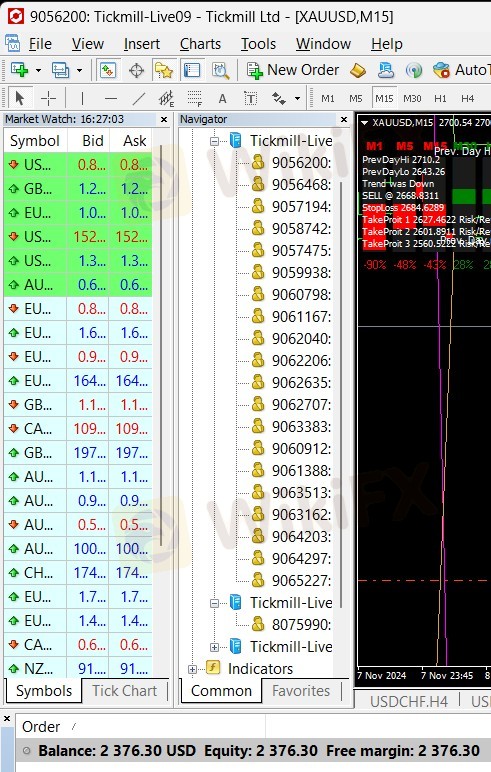This screenshot has height=772, width=491.
Task: Collapse the first Tickmill-Live server node
Action: pos(214,141)
